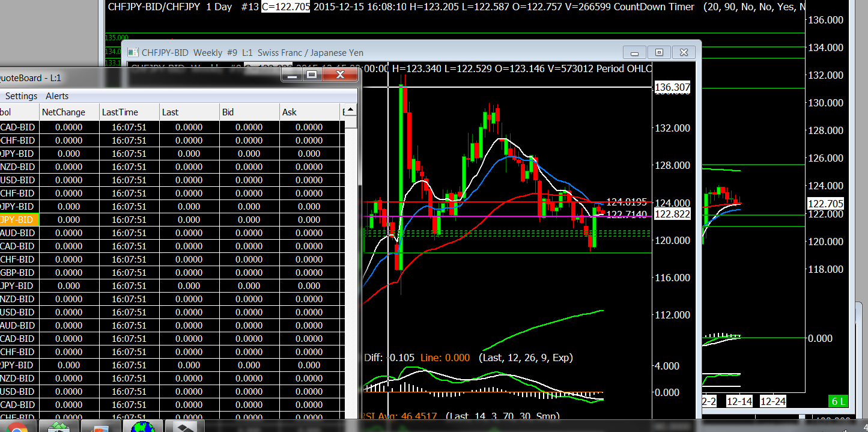Screen dimensions: 868x432
Task: Click the 122.705 price box on daily chart
Action: (x=826, y=204)
